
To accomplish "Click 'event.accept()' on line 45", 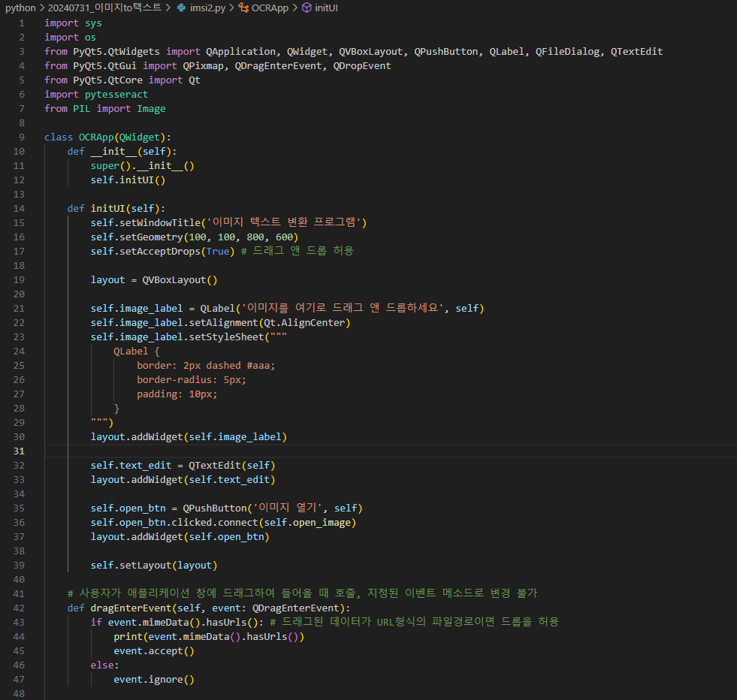I will (x=154, y=651).
